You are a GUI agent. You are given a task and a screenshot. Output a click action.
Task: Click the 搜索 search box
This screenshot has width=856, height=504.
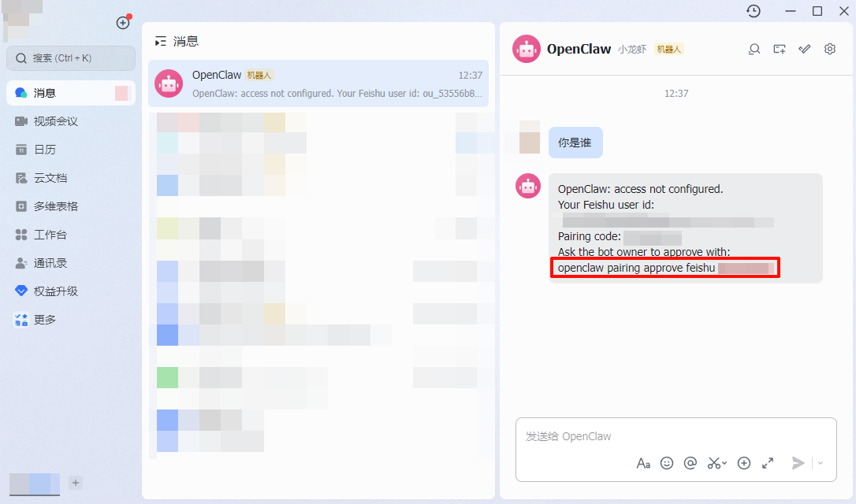click(x=71, y=58)
